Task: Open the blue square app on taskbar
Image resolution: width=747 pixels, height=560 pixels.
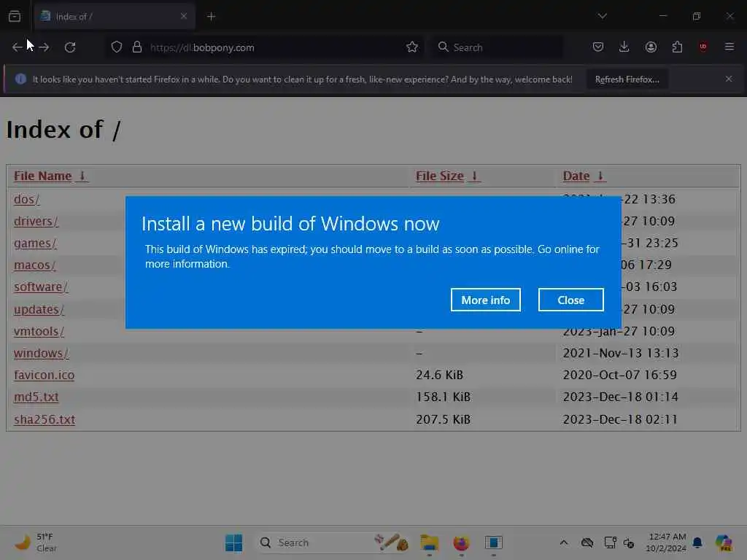Action: pos(494,542)
